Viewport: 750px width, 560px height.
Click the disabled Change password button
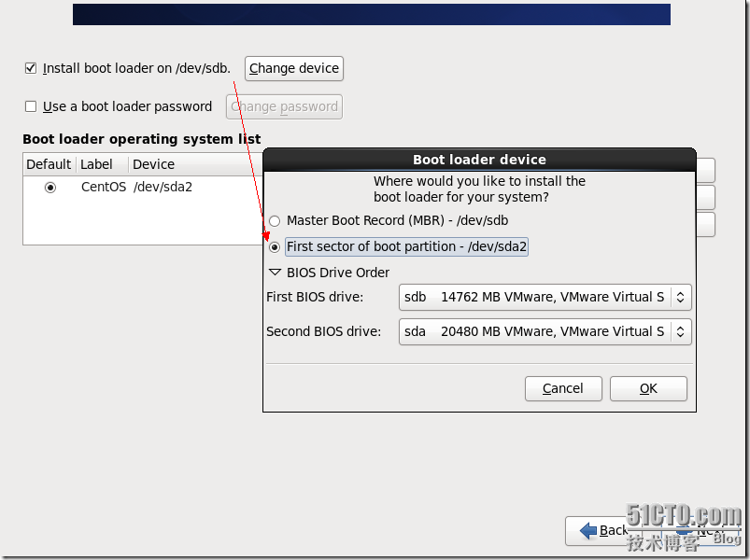pos(284,106)
